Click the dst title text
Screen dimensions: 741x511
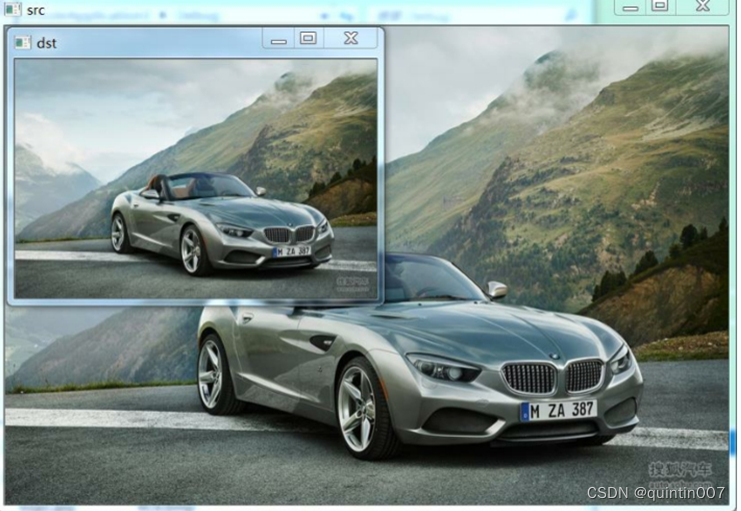[x=46, y=43]
